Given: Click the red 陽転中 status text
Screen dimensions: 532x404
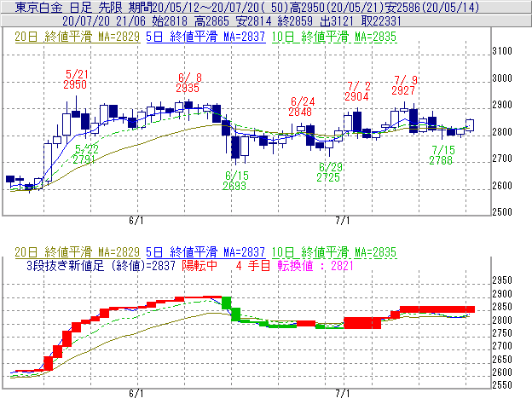Looking at the screenshot, I should pyautogui.click(x=199, y=266).
